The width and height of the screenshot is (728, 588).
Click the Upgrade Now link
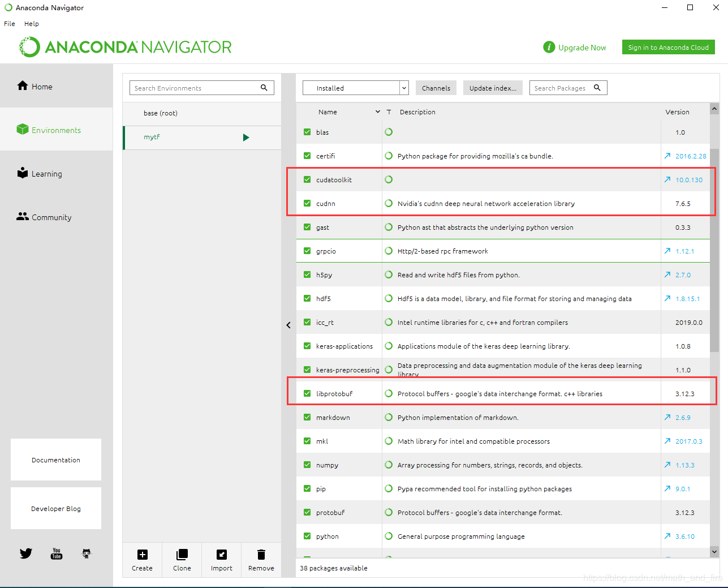(582, 48)
